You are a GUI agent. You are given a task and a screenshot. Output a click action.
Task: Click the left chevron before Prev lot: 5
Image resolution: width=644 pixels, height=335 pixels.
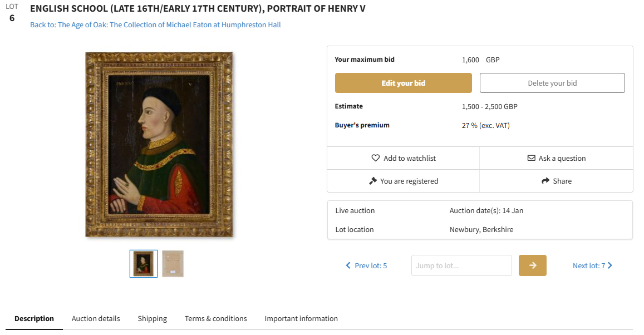[x=348, y=265]
